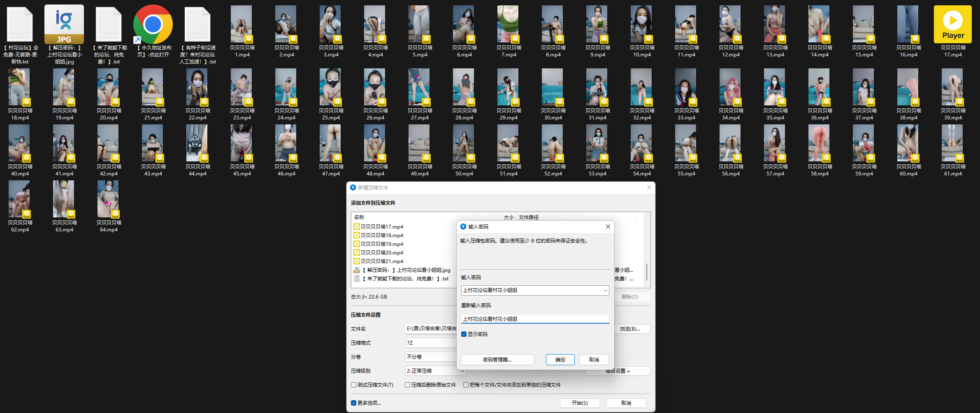Viewport: 980px width, 413px height.
Task: Select the 有种子却没速度 txt file icon
Action: (197, 25)
